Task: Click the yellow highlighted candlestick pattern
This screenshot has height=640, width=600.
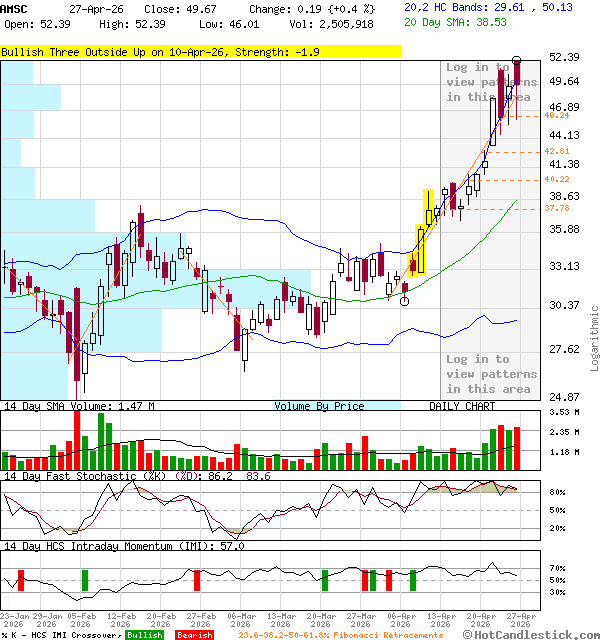Action: pyautogui.click(x=420, y=233)
